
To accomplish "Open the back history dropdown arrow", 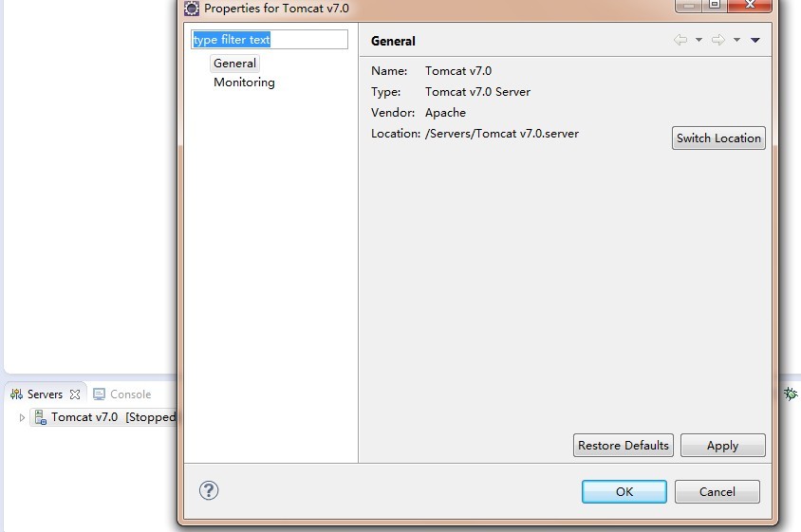I will 699,40.
